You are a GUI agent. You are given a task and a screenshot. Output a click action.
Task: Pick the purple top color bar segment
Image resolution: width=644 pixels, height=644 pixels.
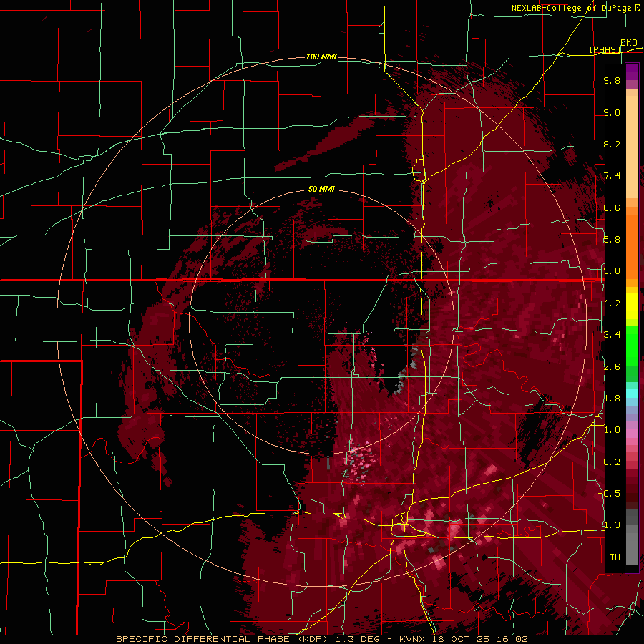pos(632,72)
